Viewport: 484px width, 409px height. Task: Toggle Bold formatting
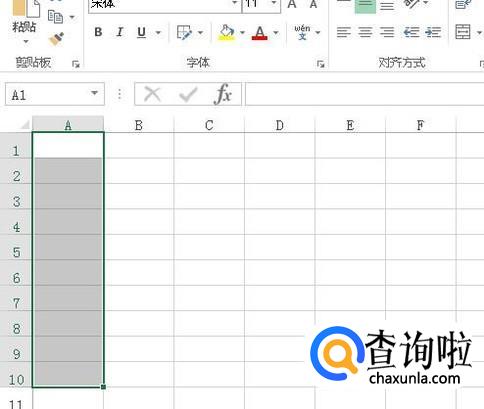click(98, 32)
